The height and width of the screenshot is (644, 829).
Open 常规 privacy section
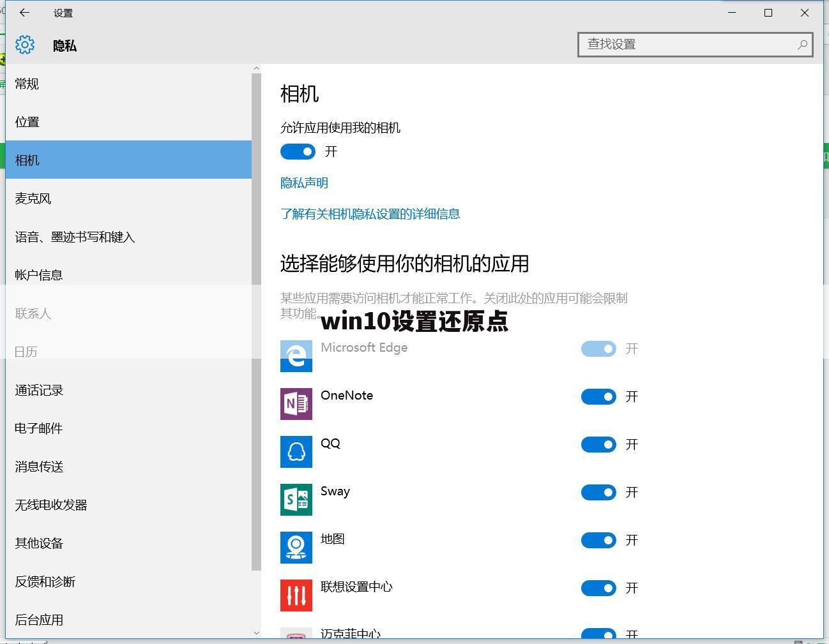(x=128, y=84)
